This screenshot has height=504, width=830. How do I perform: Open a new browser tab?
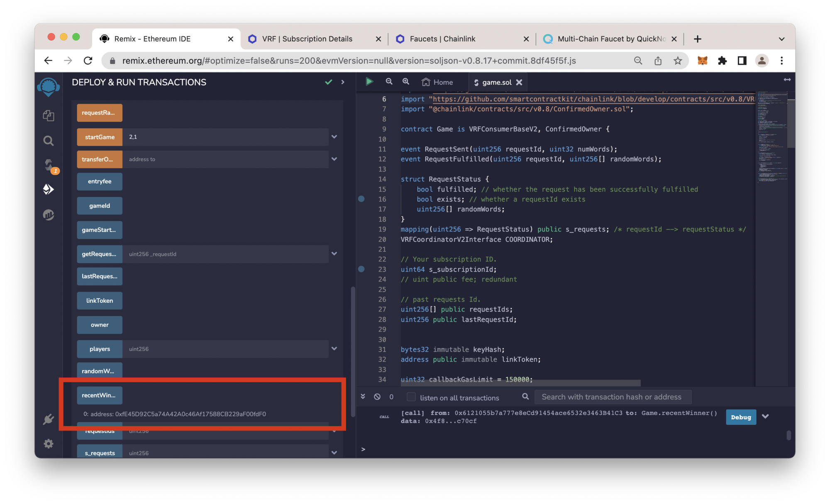click(698, 39)
